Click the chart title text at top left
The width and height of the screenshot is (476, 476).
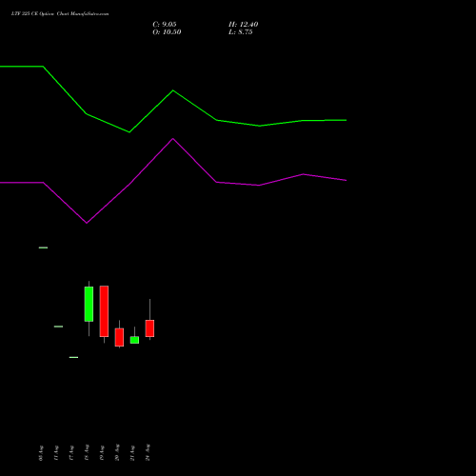tap(60, 14)
